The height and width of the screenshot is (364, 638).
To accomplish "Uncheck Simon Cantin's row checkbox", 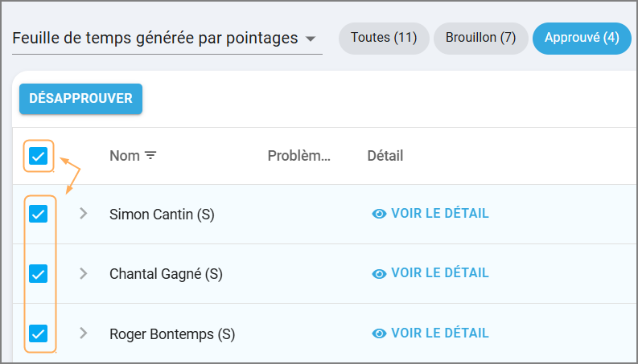I will pos(39,214).
